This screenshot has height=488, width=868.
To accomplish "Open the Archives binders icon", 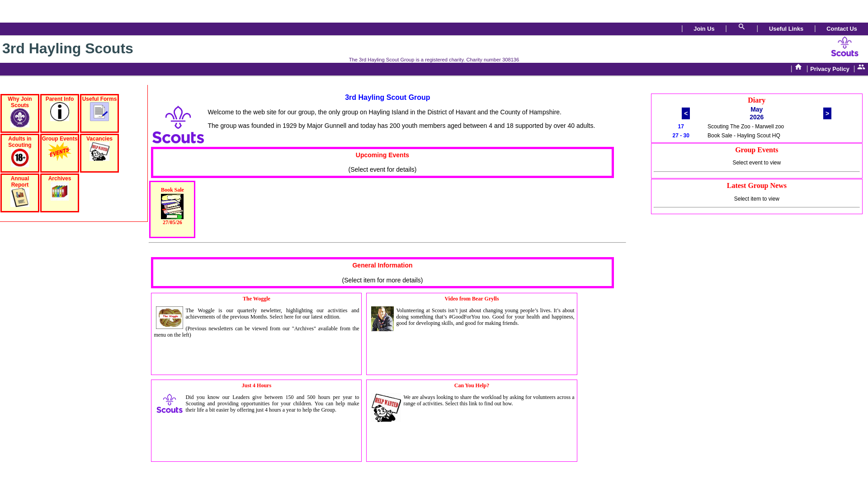I will pyautogui.click(x=60, y=191).
